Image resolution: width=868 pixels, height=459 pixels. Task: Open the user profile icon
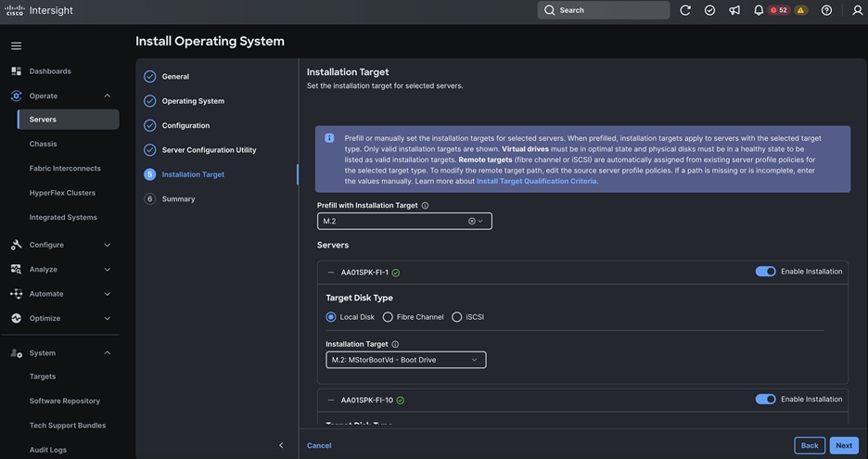pyautogui.click(x=857, y=10)
